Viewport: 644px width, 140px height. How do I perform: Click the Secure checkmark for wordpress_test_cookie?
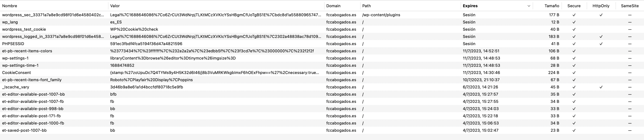tap(574, 29)
